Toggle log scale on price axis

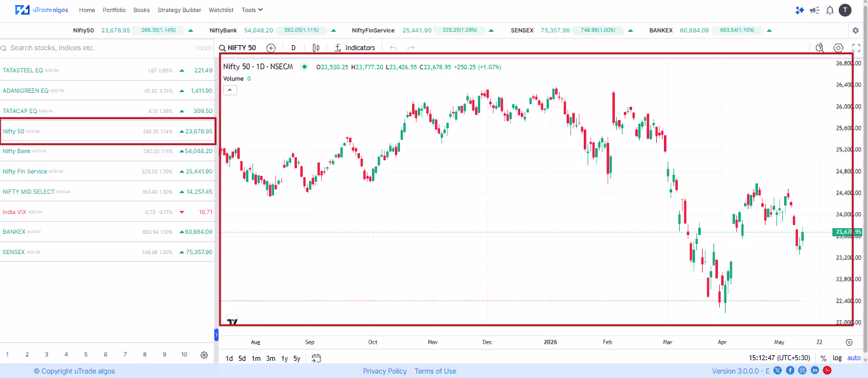(x=837, y=358)
